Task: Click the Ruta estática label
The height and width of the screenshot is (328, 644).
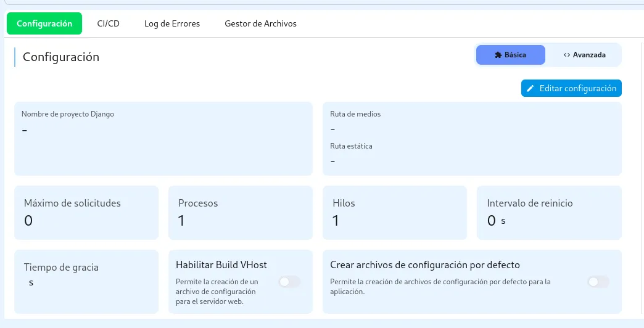Action: [x=351, y=146]
